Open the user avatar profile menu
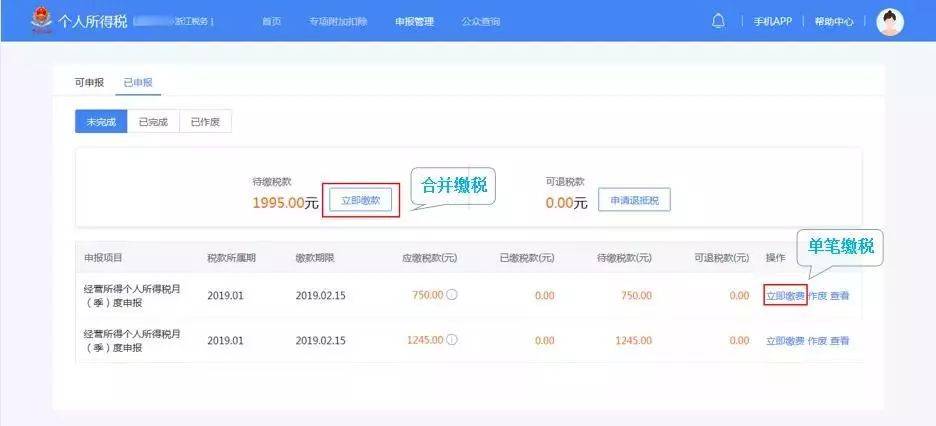936x426 pixels. pyautogui.click(x=890, y=22)
